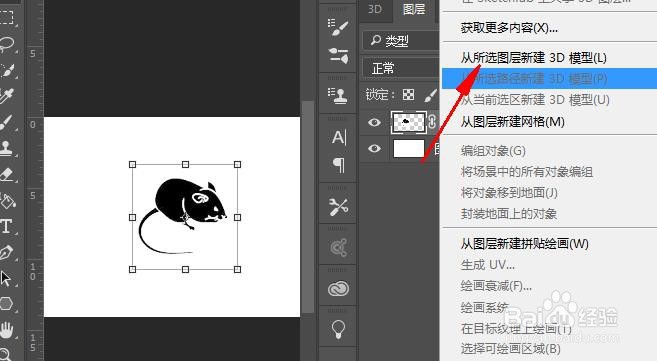Choose 从图层新建网格(M) menu item
657x361 pixels.
(x=512, y=122)
